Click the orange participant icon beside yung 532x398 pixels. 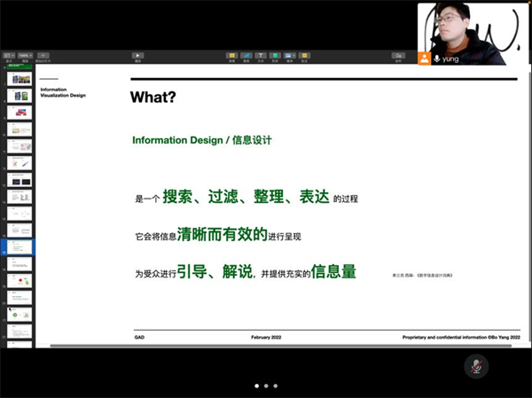[424, 59]
